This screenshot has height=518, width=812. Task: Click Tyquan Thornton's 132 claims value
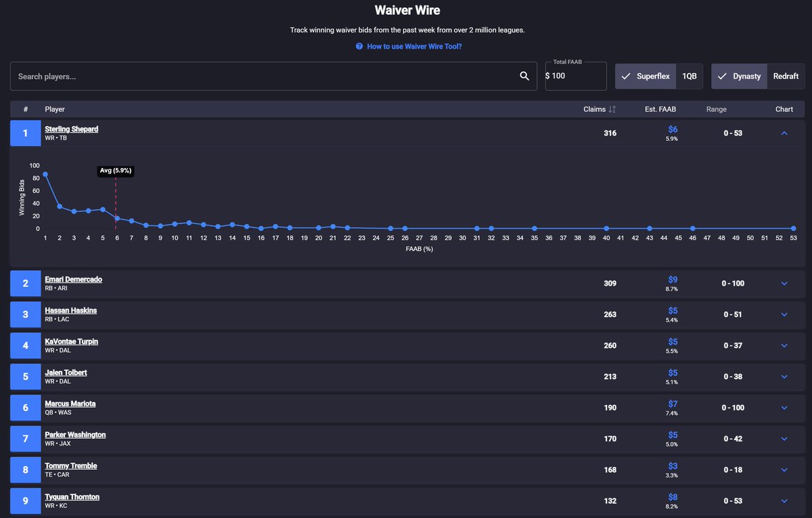coord(610,502)
